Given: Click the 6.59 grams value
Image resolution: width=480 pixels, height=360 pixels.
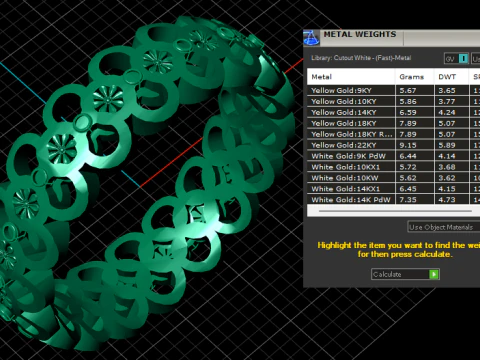Looking at the screenshot, I should 408,112.
